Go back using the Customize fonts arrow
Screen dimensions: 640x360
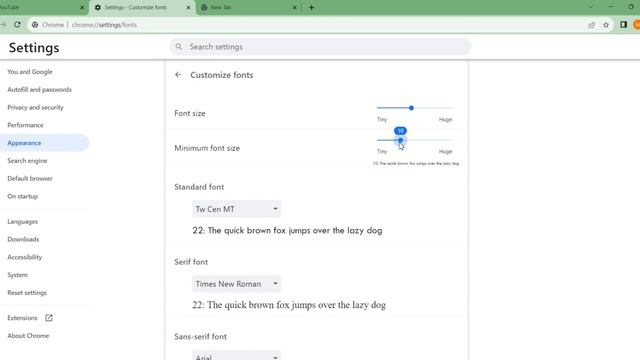pos(178,75)
